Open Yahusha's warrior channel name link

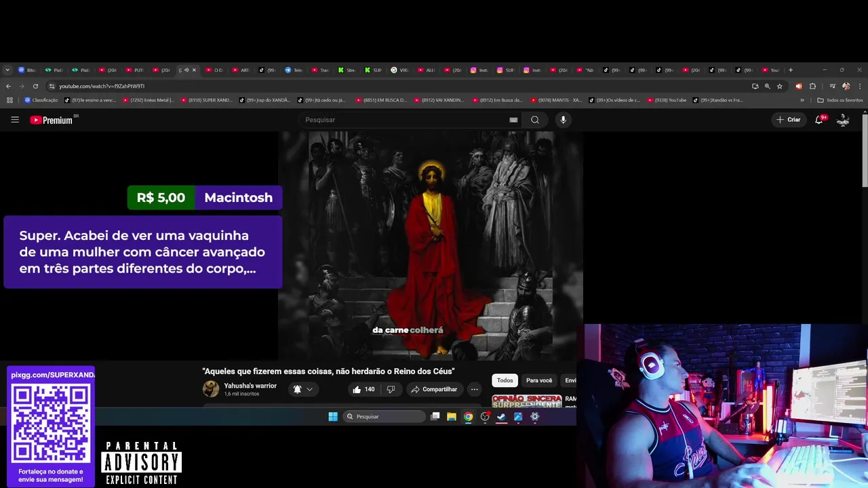coord(250,386)
